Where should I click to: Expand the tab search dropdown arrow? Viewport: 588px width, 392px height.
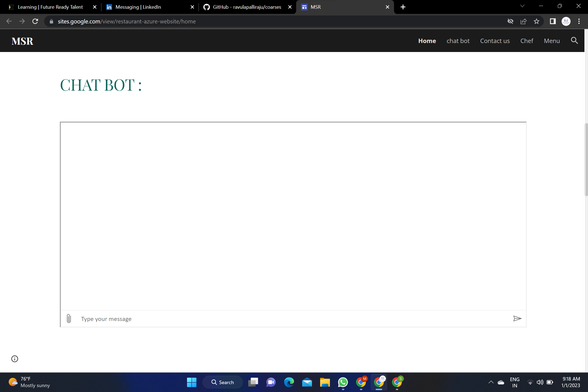pos(522,6)
